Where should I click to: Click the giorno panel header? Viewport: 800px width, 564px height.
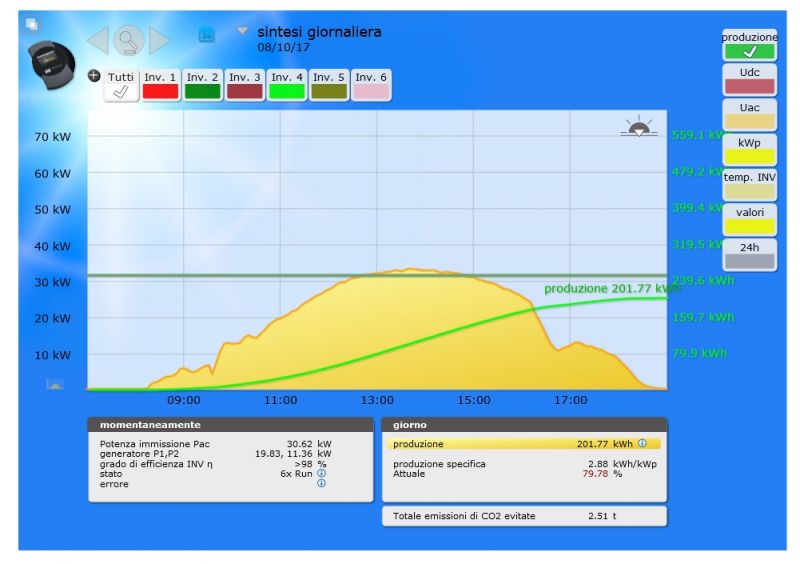click(524, 425)
